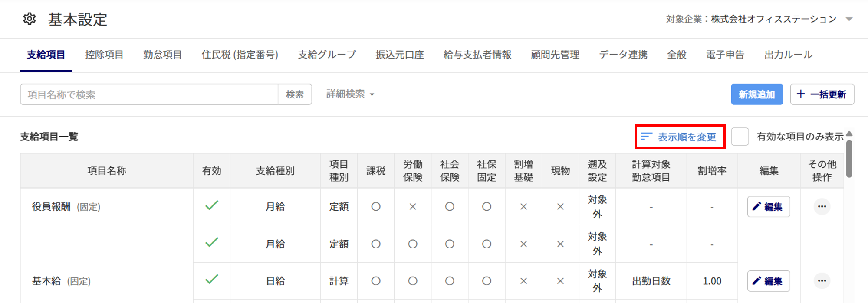Select the 給与支払者情報 tab
Screen dimensions: 868x303
(x=477, y=55)
